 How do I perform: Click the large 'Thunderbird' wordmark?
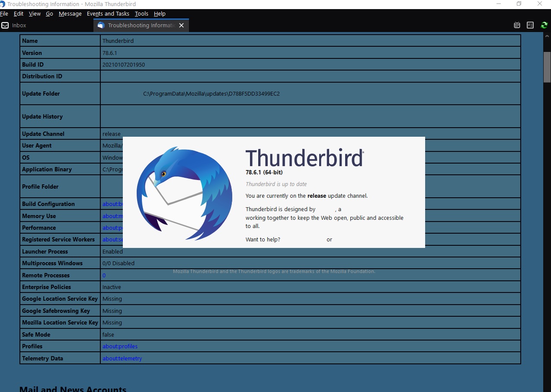[x=304, y=158]
